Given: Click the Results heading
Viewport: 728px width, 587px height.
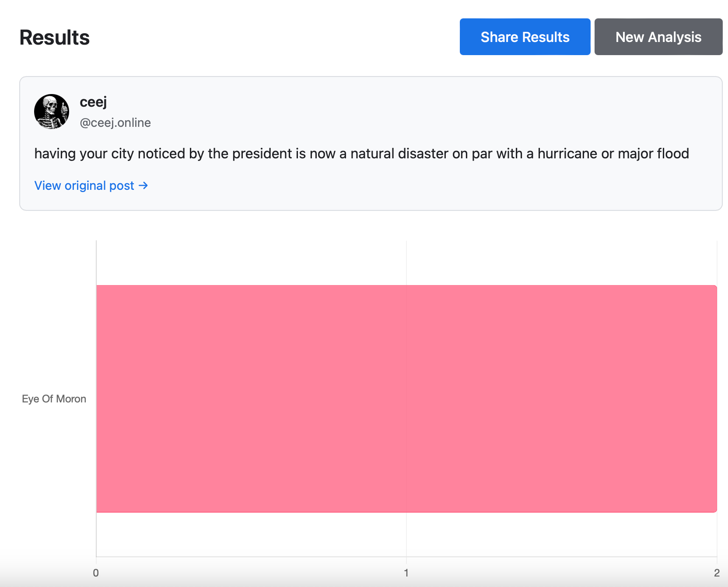Looking at the screenshot, I should point(55,38).
